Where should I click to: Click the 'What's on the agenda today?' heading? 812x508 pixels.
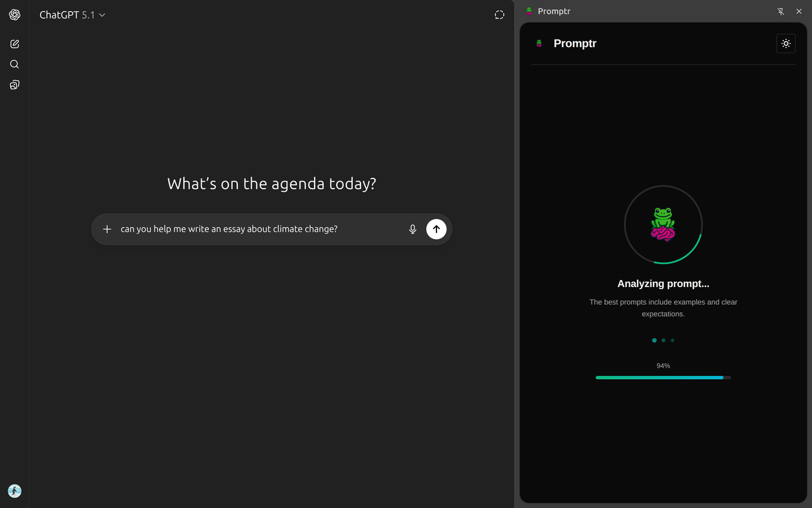[x=272, y=184]
